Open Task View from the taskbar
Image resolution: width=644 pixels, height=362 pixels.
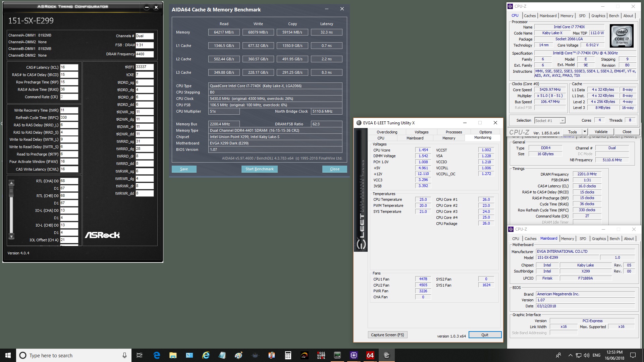click(140, 355)
